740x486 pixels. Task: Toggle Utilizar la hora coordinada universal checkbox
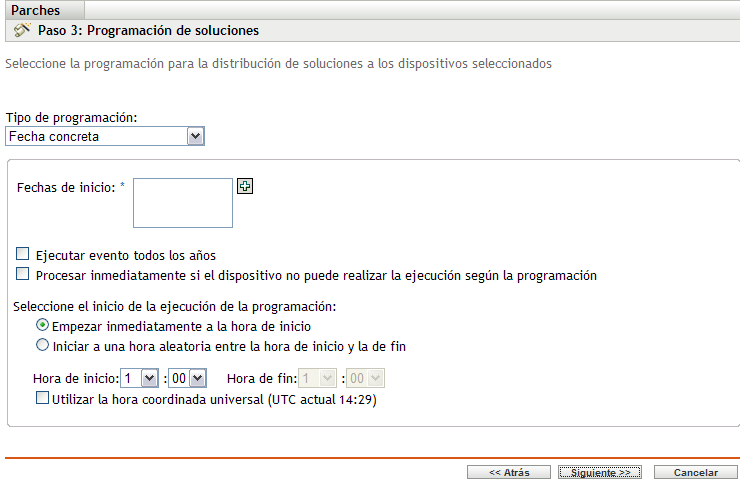click(x=42, y=398)
